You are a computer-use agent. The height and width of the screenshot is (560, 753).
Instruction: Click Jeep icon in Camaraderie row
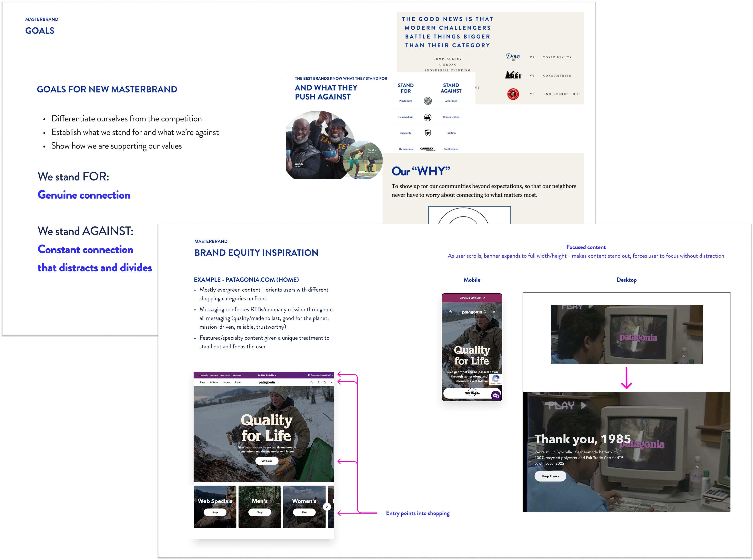point(428,117)
